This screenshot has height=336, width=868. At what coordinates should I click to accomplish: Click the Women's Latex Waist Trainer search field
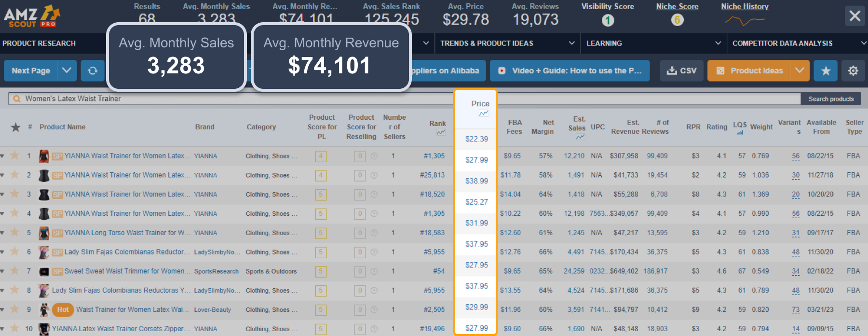[x=404, y=98]
